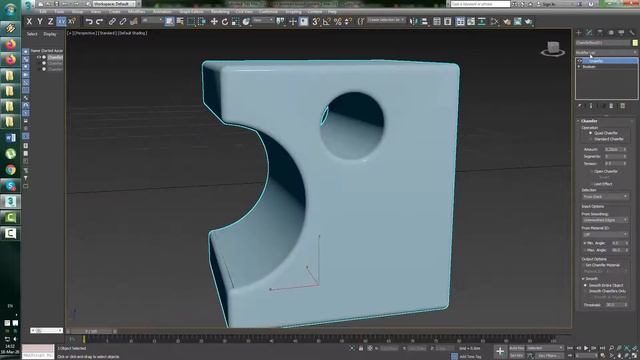
Task: Open the From Material ID dropdown
Action: click(x=605, y=235)
